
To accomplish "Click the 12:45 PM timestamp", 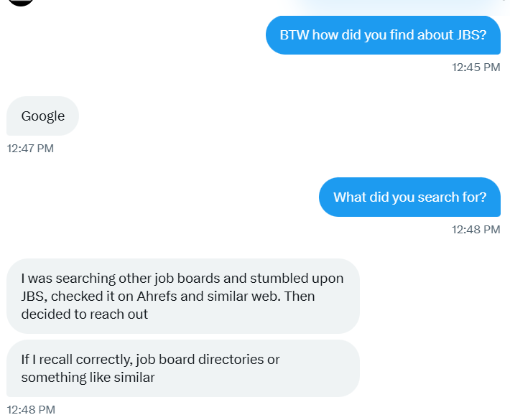I will pos(476,67).
